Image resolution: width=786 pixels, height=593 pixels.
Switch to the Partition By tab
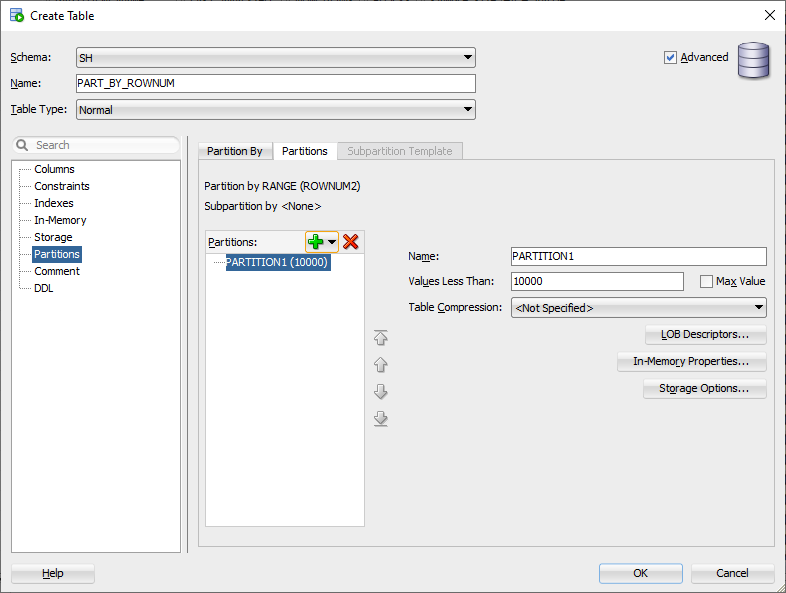235,151
